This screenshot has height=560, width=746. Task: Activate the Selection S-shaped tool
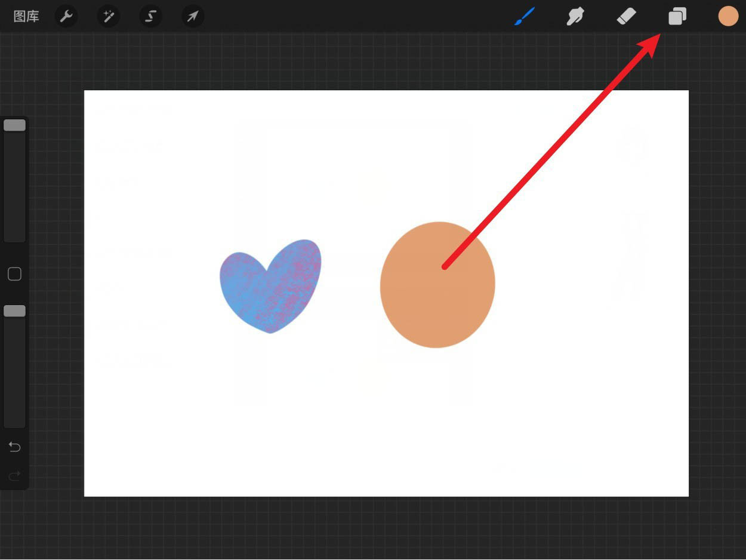(x=150, y=17)
